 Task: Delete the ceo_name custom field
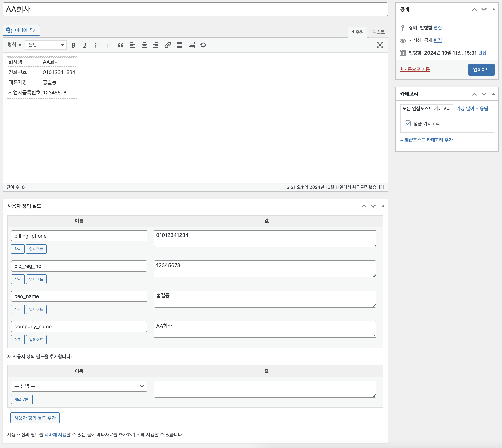tap(18, 310)
